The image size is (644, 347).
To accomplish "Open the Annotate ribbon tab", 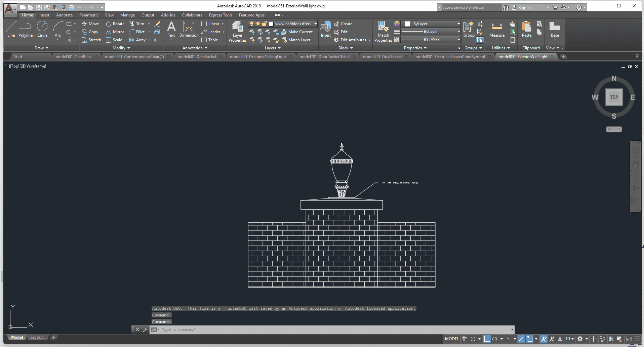I will 64,15.
